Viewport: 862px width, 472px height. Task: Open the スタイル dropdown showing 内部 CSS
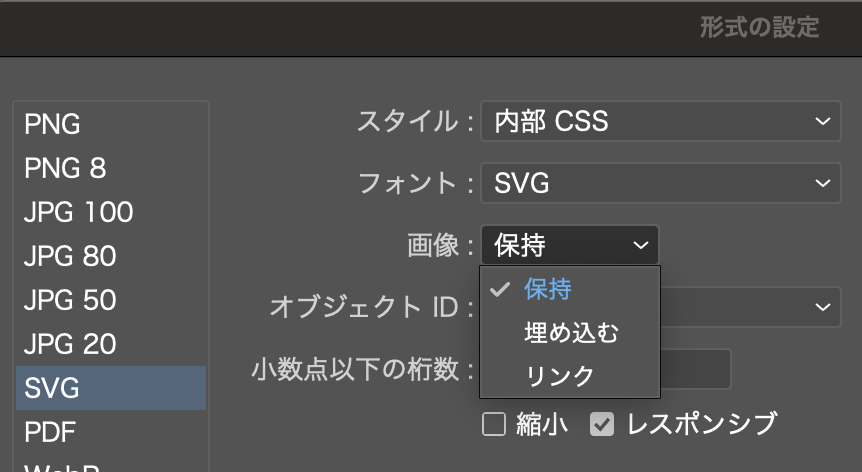(x=658, y=122)
